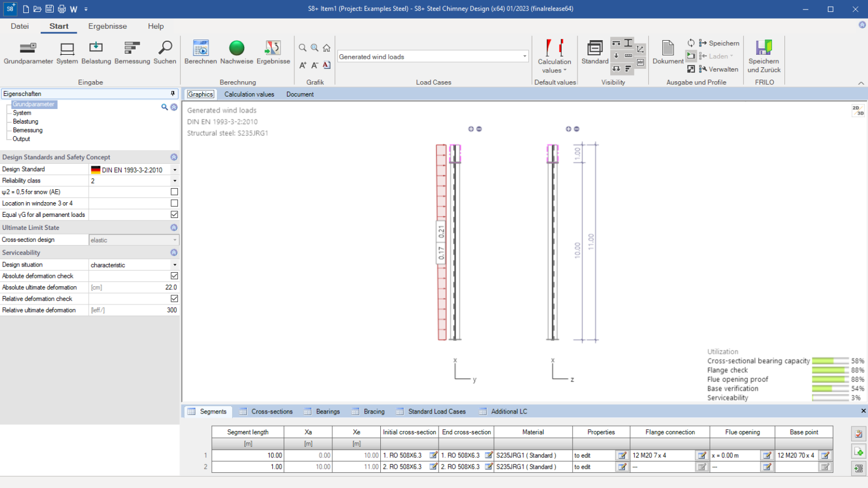The width and height of the screenshot is (868, 488).
Task: Open Ergebnisse results from the ribbon
Action: [x=273, y=49]
